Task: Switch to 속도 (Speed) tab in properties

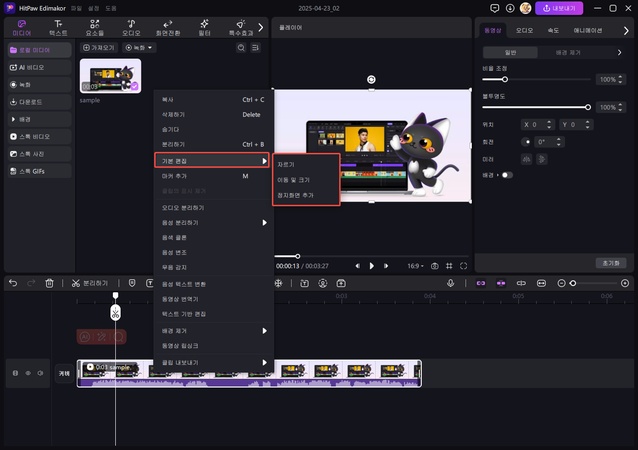Action: [553, 31]
